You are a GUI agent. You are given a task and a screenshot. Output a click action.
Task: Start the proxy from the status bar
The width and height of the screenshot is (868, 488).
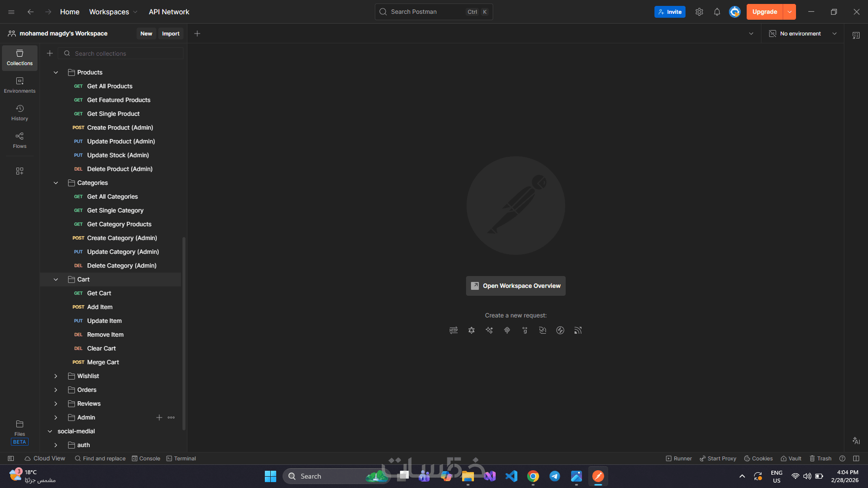[x=718, y=458]
